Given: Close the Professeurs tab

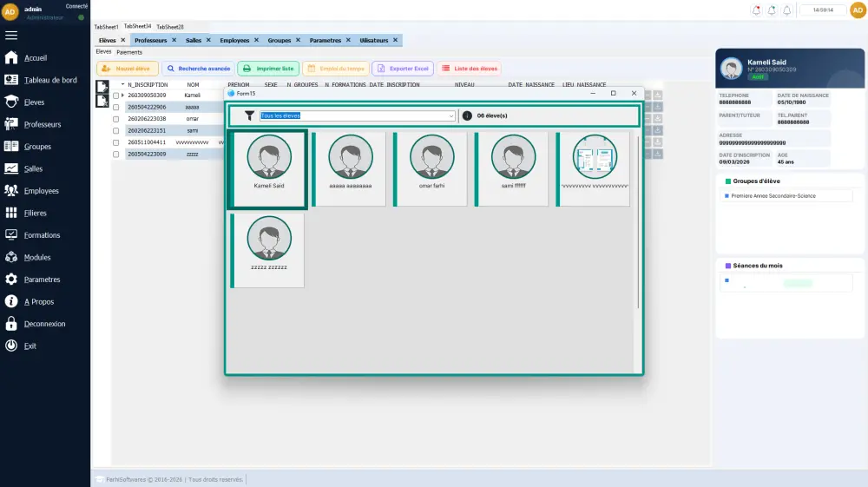Looking at the screenshot, I should (174, 40).
